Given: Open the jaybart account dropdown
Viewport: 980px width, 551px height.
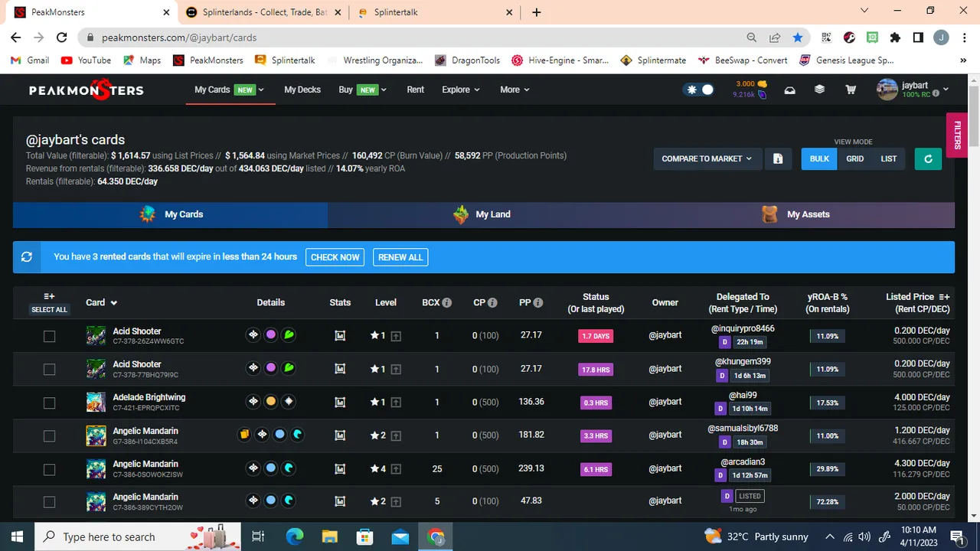Looking at the screenshot, I should 913,90.
